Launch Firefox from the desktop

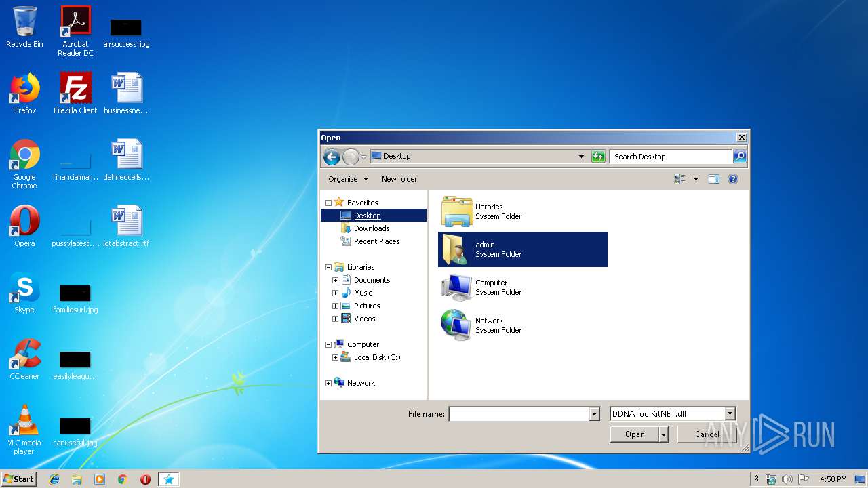tap(24, 94)
